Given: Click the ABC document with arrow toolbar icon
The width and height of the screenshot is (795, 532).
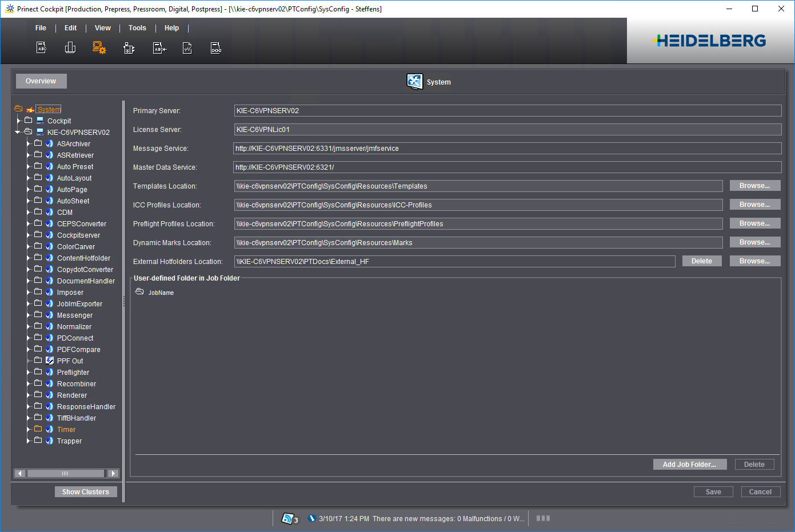Looking at the screenshot, I should click(x=159, y=49).
